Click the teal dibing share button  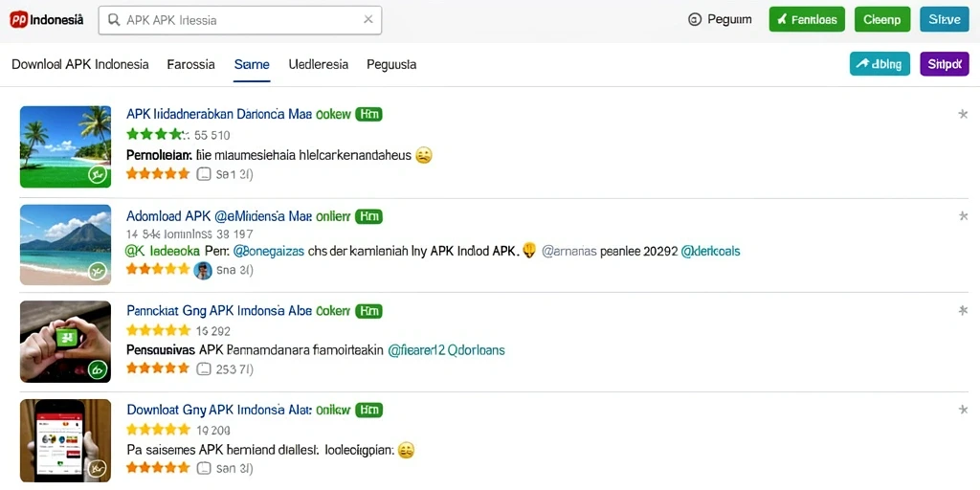[x=880, y=64]
